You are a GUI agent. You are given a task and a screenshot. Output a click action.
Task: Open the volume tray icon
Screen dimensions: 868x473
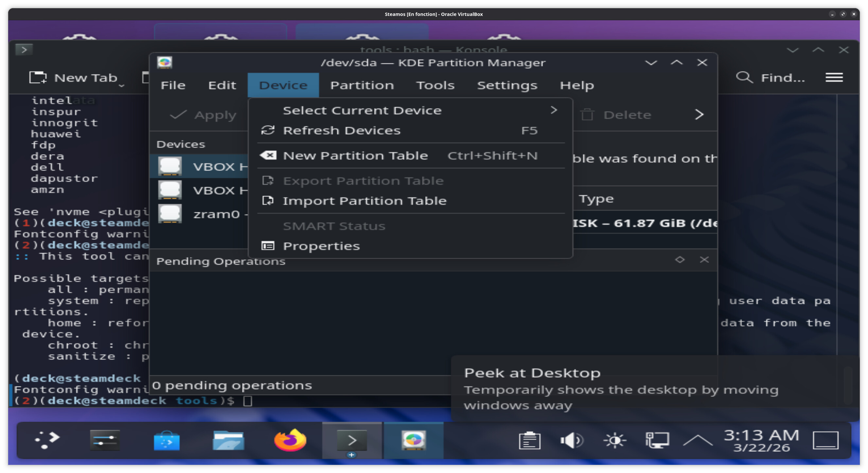click(571, 440)
